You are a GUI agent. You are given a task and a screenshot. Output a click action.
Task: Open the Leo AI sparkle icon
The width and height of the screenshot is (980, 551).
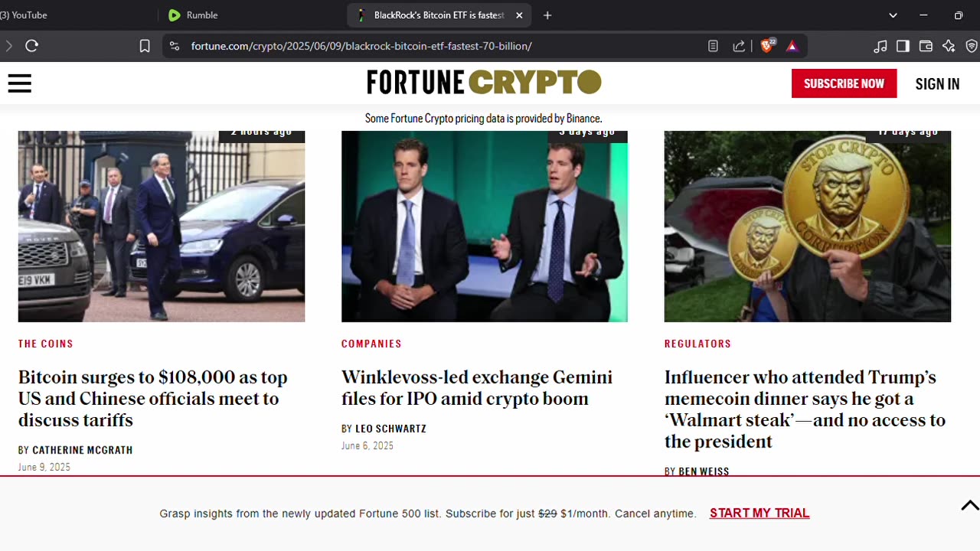click(x=949, y=46)
